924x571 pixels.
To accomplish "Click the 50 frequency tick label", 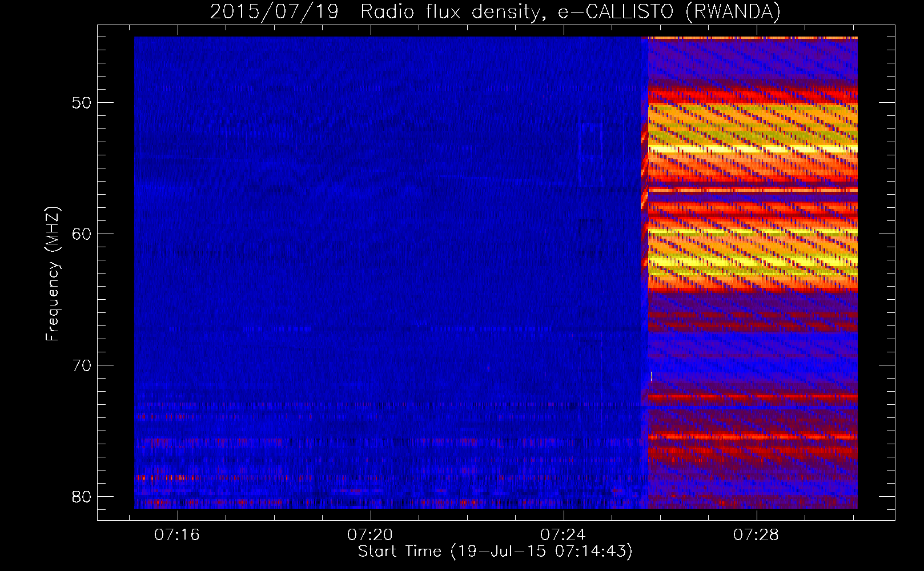I will [x=82, y=103].
